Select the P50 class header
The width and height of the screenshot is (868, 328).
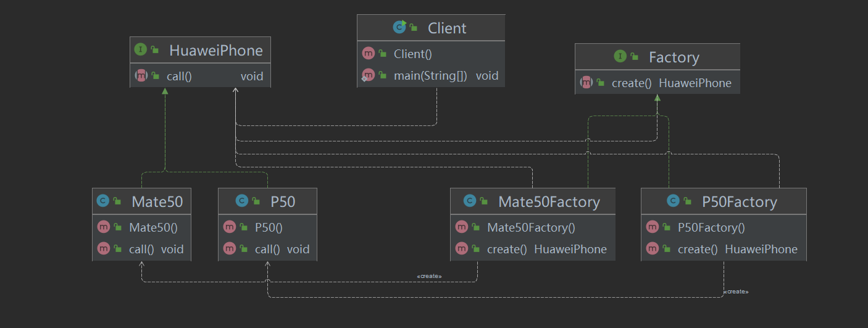point(267,201)
